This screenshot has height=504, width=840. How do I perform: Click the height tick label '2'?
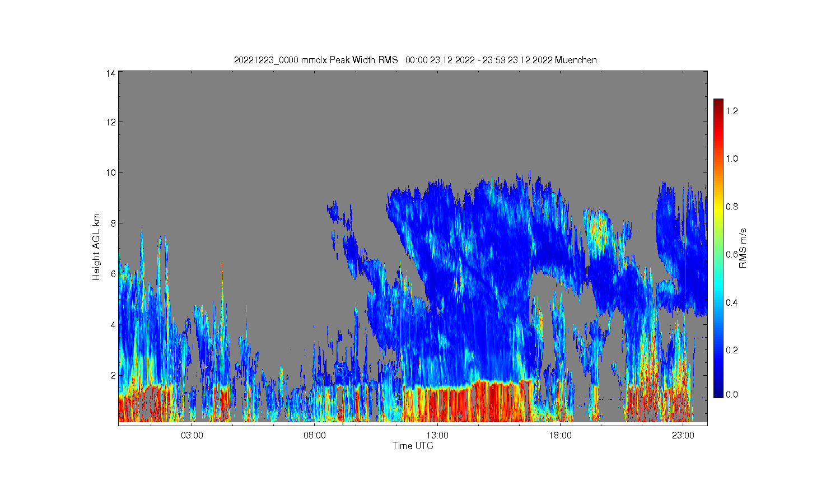point(113,375)
